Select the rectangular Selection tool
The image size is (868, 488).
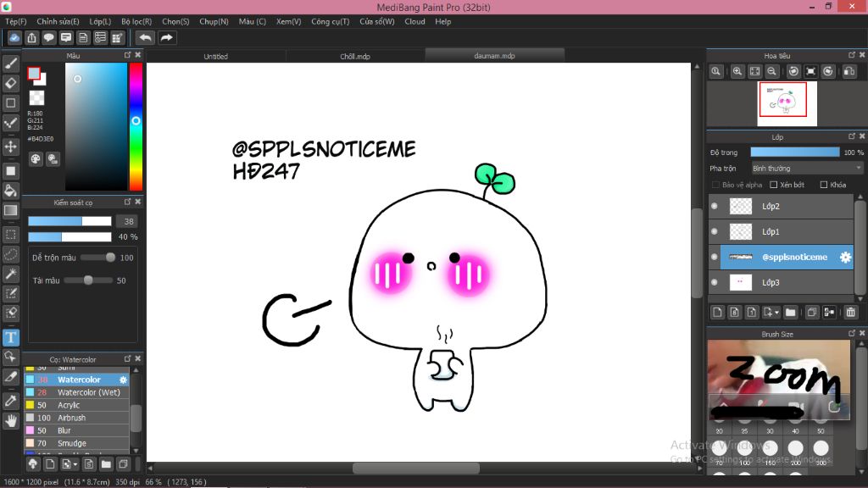tap(10, 235)
